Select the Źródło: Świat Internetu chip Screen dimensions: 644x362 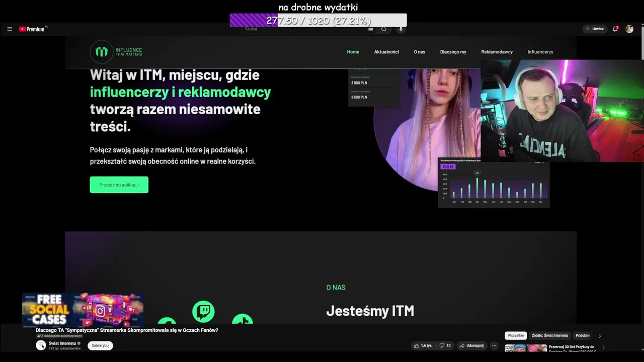[549, 335]
